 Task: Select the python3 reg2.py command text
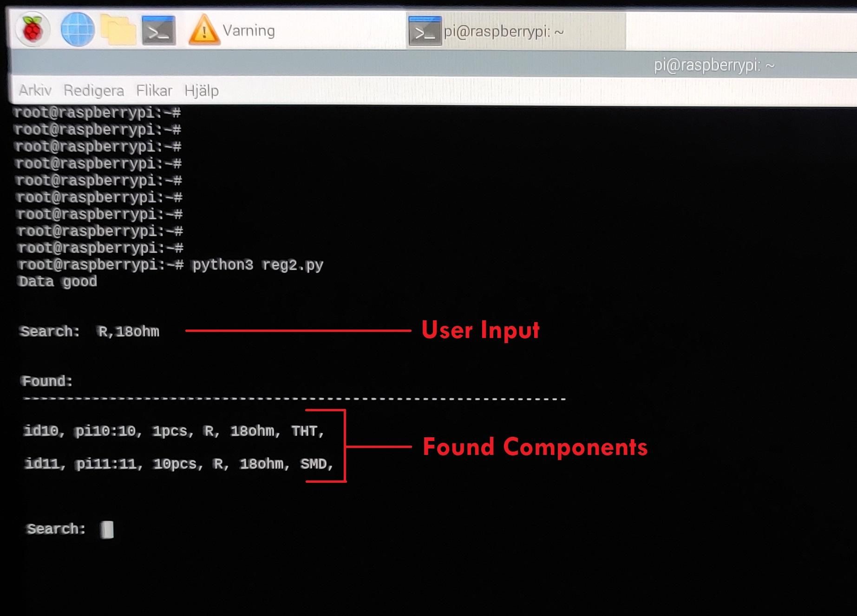(258, 265)
